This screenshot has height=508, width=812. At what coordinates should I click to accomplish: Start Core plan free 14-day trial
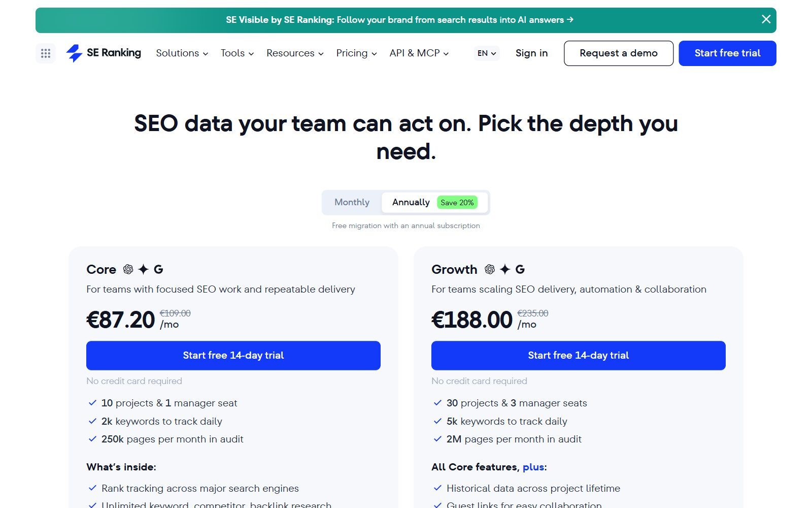(233, 356)
